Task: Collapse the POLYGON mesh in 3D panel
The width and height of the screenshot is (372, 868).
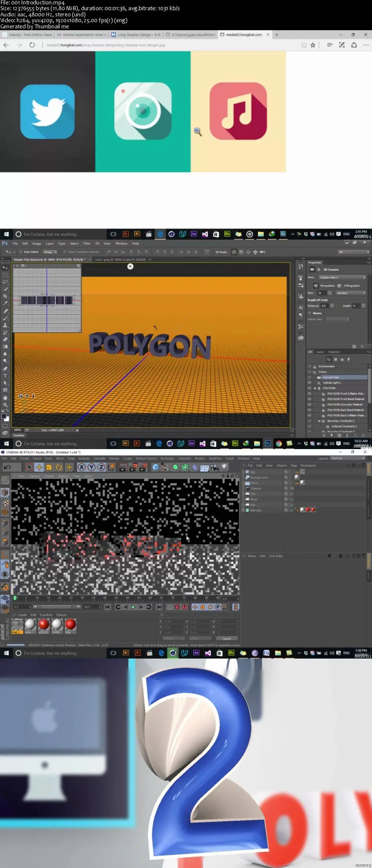Action: (x=315, y=388)
